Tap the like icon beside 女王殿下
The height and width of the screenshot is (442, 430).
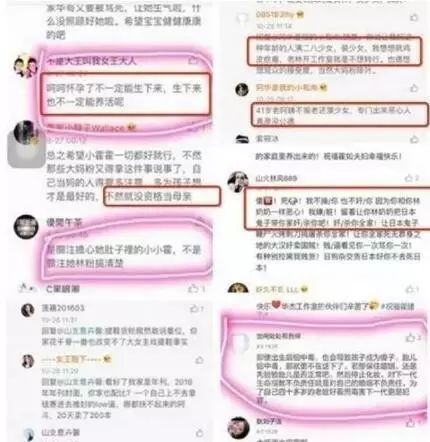pos(199,360)
